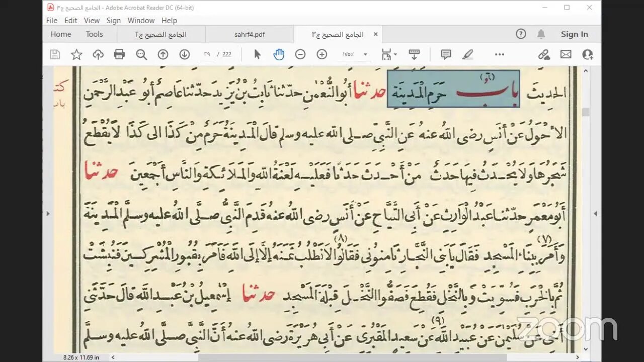The width and height of the screenshot is (644, 362).
Task: Click the 8.26 x 11.69 in page size text
Action: click(x=81, y=357)
